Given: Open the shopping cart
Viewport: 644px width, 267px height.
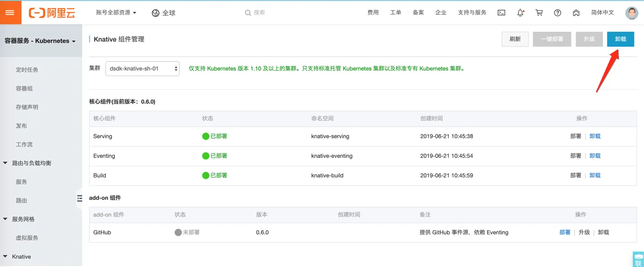Looking at the screenshot, I should point(539,13).
